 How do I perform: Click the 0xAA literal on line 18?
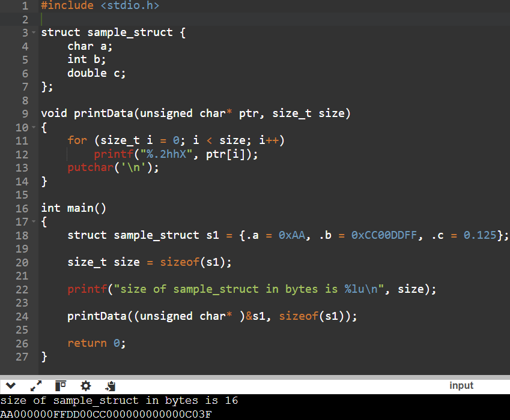[x=292, y=235]
